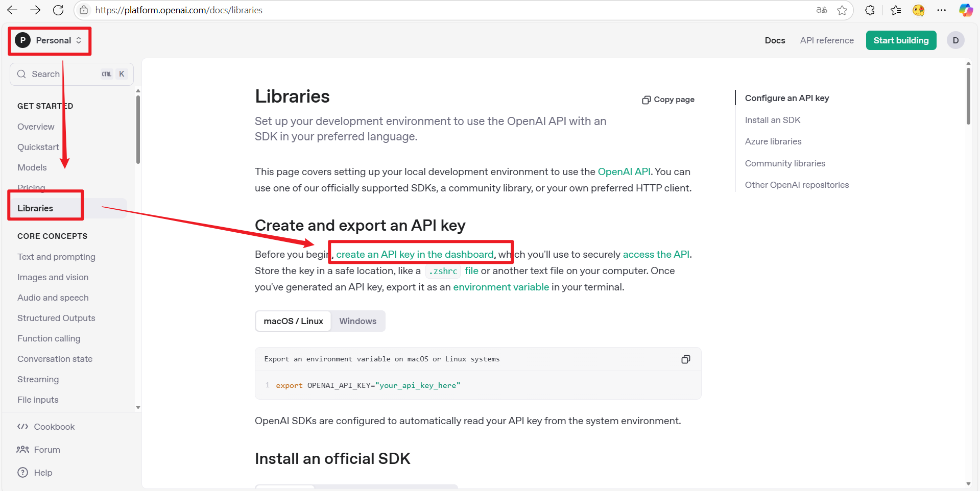Screen dimensions: 980x491
Task: Open Audio and speech guide
Action: click(x=53, y=298)
